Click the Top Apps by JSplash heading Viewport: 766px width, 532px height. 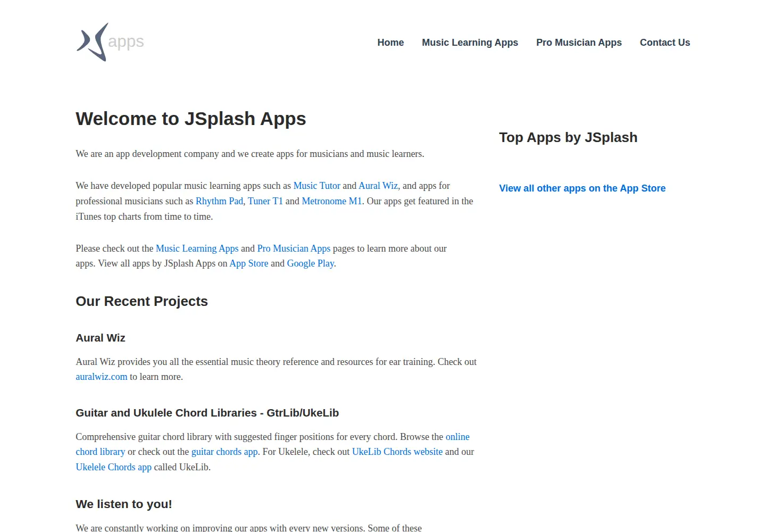point(568,137)
